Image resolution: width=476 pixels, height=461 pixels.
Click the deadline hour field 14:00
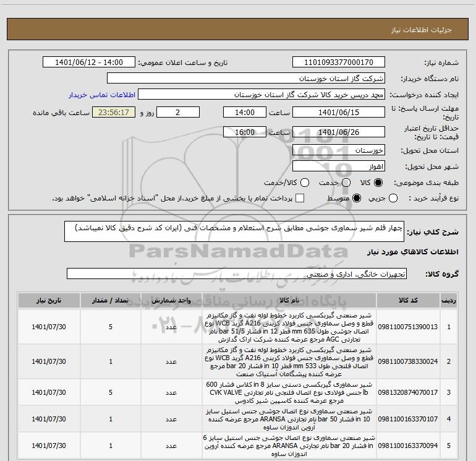(x=245, y=112)
